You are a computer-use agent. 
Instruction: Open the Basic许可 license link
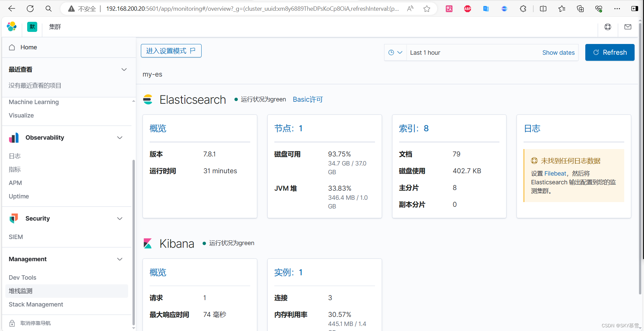308,99
